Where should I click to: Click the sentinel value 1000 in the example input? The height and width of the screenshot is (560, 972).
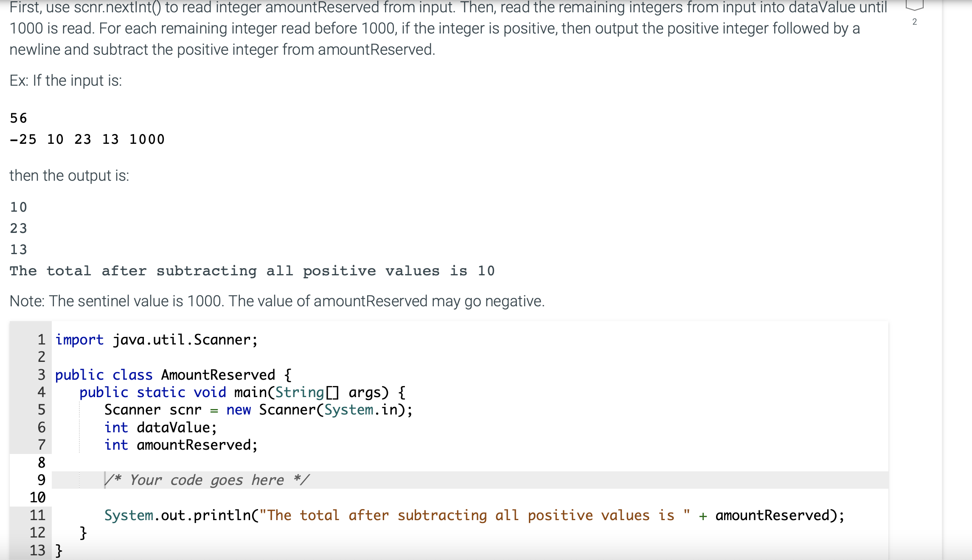click(146, 139)
